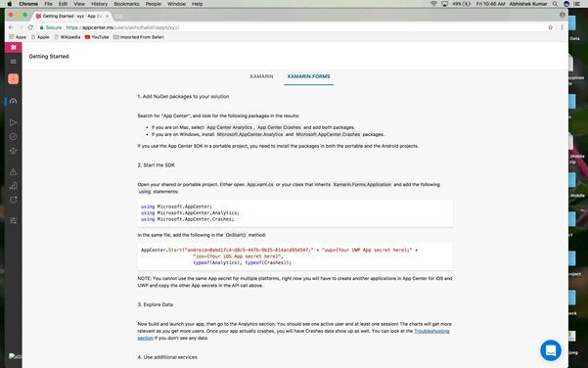Open the Push notifications icon in sidebar
This screenshot has height=368, width=588.
tap(13, 200)
